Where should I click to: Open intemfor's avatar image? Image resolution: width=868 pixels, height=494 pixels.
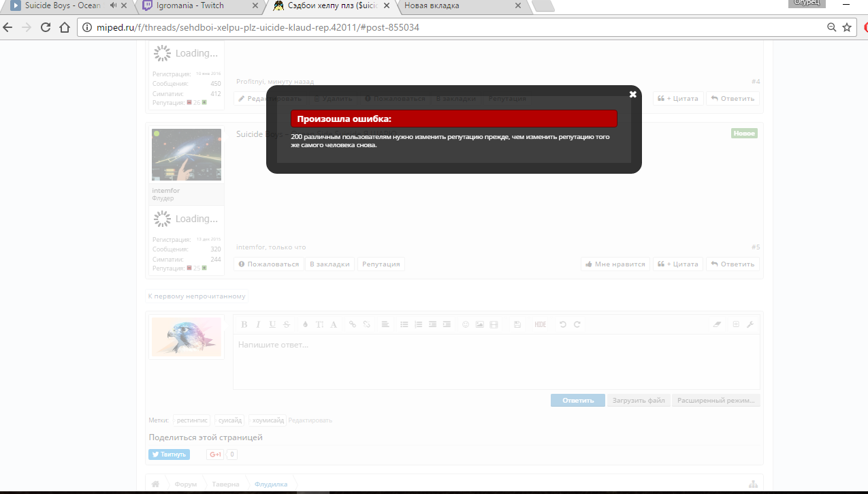[187, 155]
